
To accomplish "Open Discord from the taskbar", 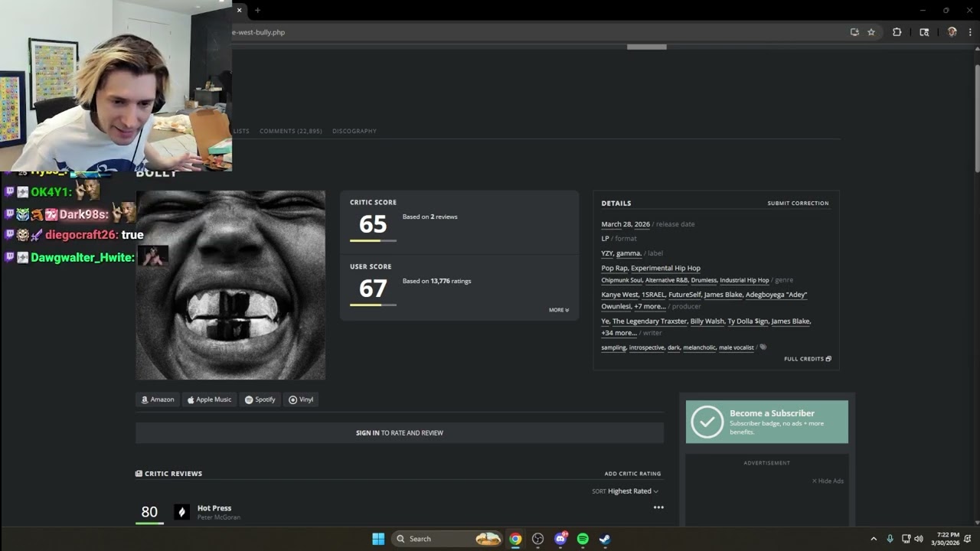I will click(560, 539).
